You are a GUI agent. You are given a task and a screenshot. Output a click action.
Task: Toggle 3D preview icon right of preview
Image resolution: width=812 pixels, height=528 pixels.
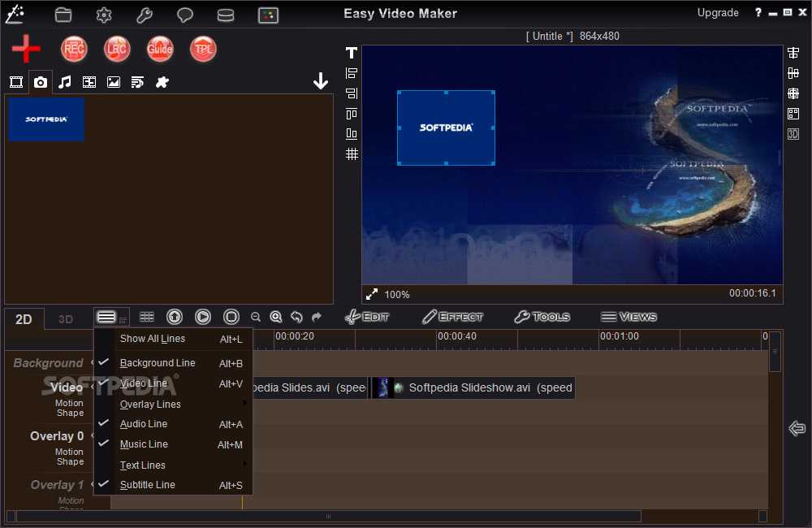(793, 134)
